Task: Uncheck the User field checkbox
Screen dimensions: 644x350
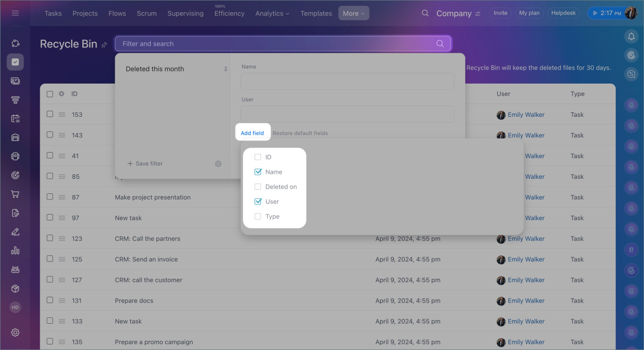Action: (258, 201)
